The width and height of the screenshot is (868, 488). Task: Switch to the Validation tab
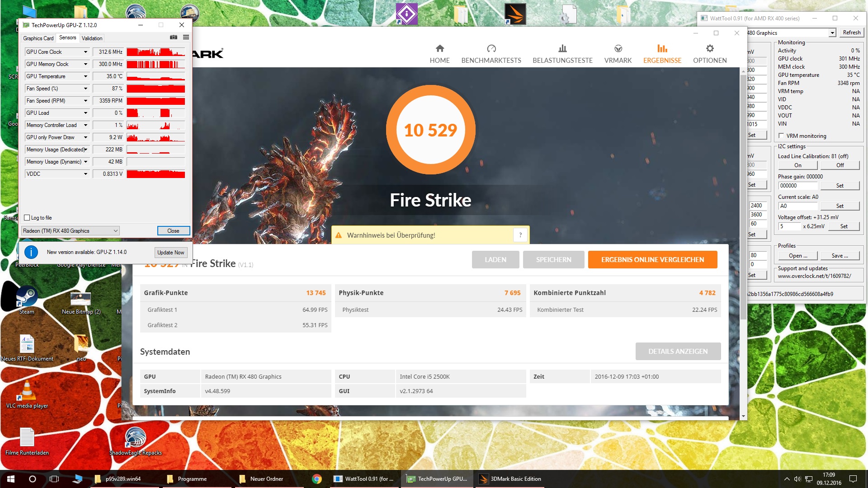click(x=92, y=38)
